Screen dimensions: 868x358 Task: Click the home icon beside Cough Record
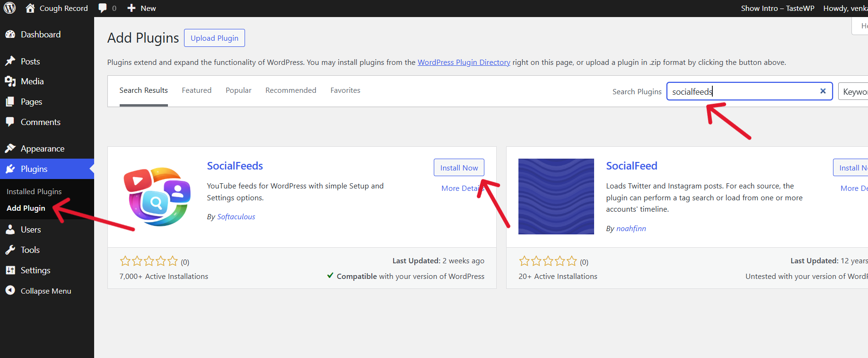[x=30, y=8]
